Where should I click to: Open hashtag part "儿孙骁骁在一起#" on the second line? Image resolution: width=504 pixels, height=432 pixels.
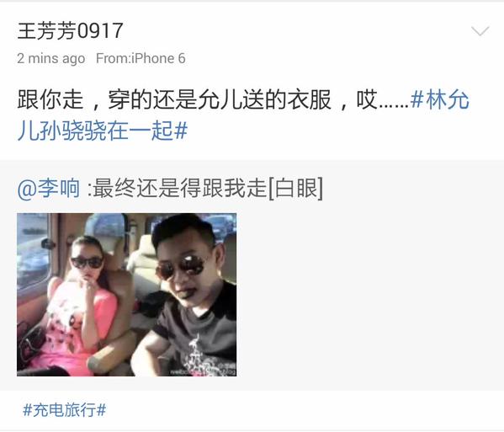(x=103, y=131)
